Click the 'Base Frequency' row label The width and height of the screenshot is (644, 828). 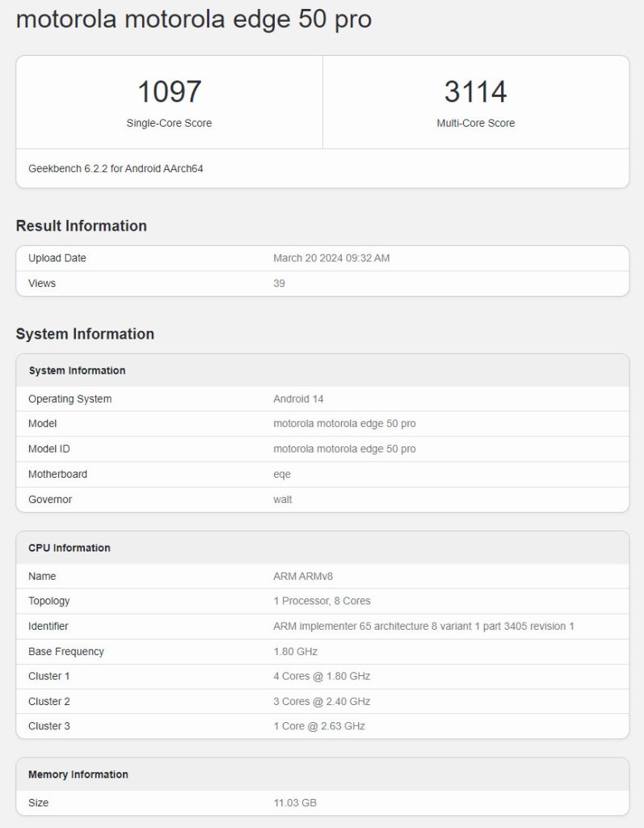tap(66, 652)
